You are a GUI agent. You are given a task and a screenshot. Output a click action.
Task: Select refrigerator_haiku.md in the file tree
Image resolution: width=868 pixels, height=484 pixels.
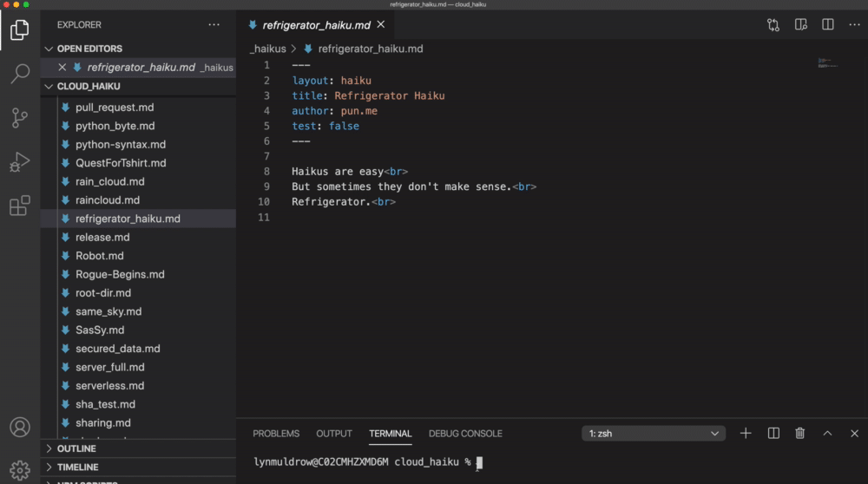(138, 219)
